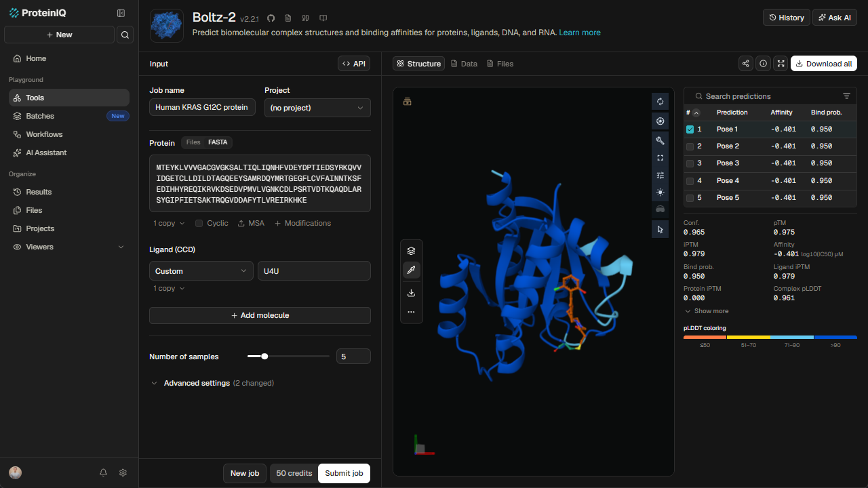The width and height of the screenshot is (868, 488).
Task: Select the eyedropper tool in floating toolbar
Action: 411,270
